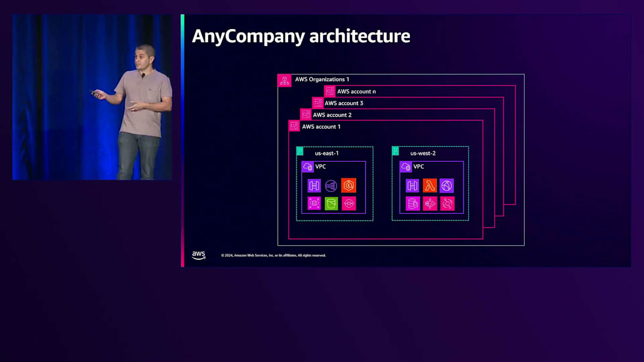The height and width of the screenshot is (362, 644).
Task: Click the pink globe network icon in us-east-1
Action: point(314,203)
